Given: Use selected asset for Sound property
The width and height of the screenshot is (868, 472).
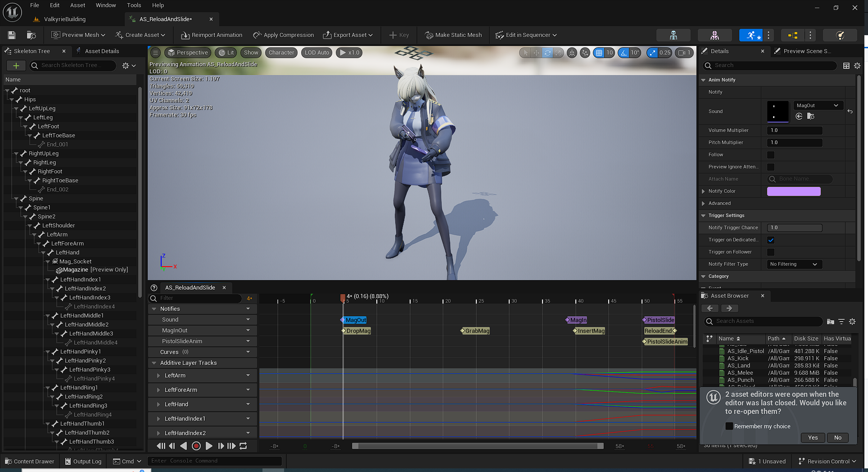Looking at the screenshot, I should (x=799, y=116).
